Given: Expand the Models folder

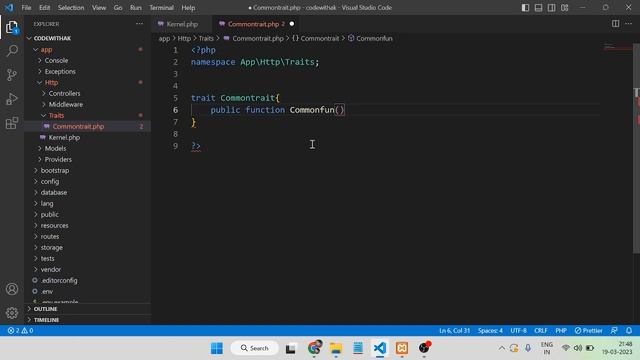Looking at the screenshot, I should [x=88, y=148].
